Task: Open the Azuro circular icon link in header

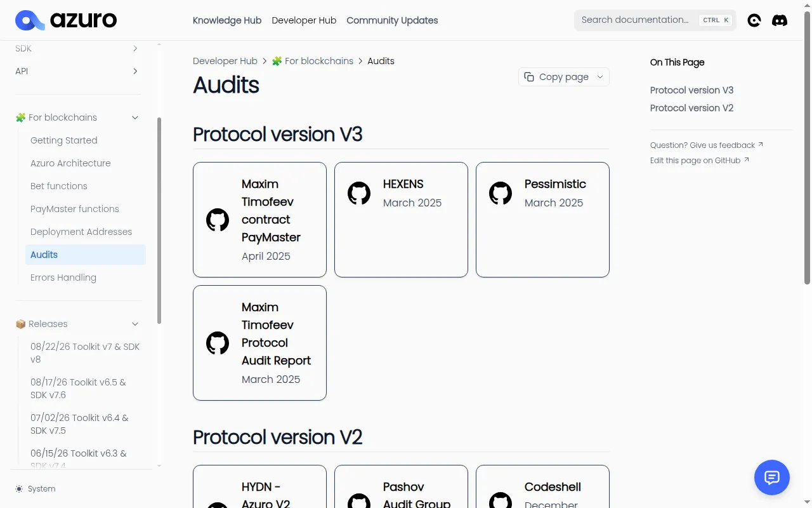Action: click(x=754, y=20)
